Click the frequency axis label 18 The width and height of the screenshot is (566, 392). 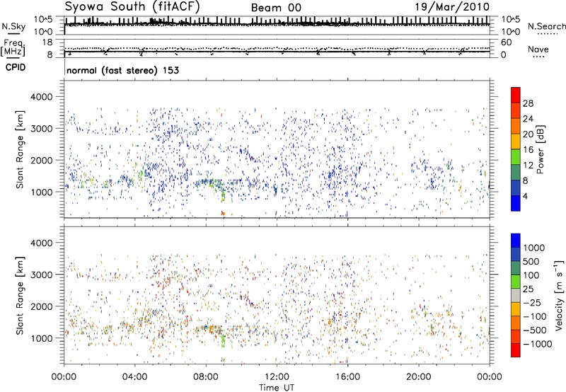(47, 42)
